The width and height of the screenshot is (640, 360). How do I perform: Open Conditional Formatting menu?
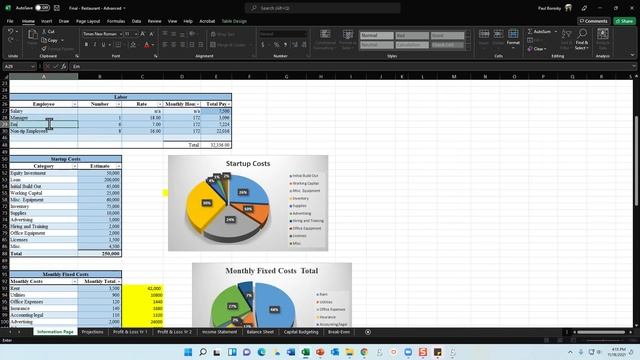click(325, 40)
